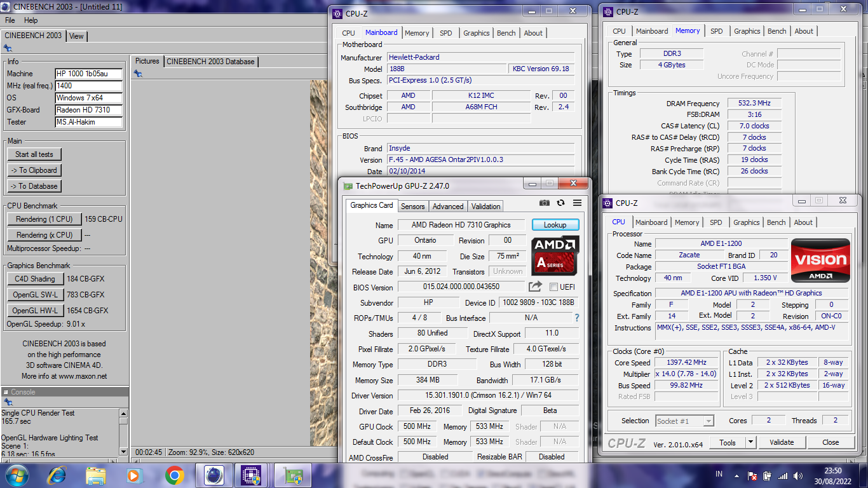This screenshot has height=488, width=868.
Task: Open the volume control in the tray
Action: coord(797,475)
